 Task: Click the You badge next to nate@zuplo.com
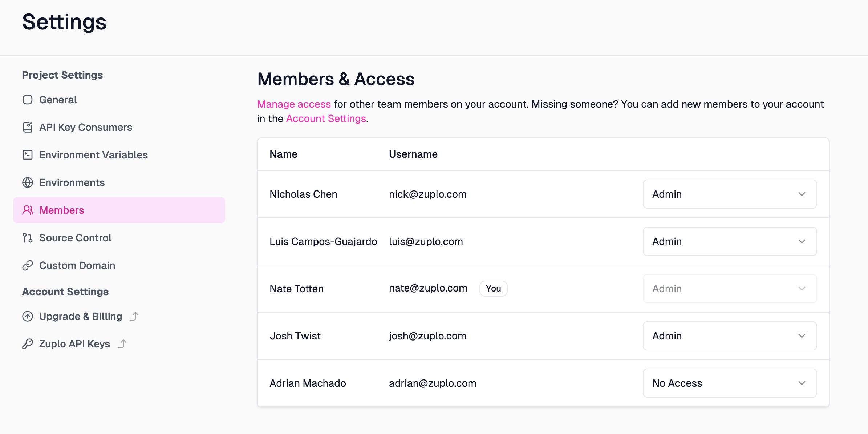(x=493, y=289)
